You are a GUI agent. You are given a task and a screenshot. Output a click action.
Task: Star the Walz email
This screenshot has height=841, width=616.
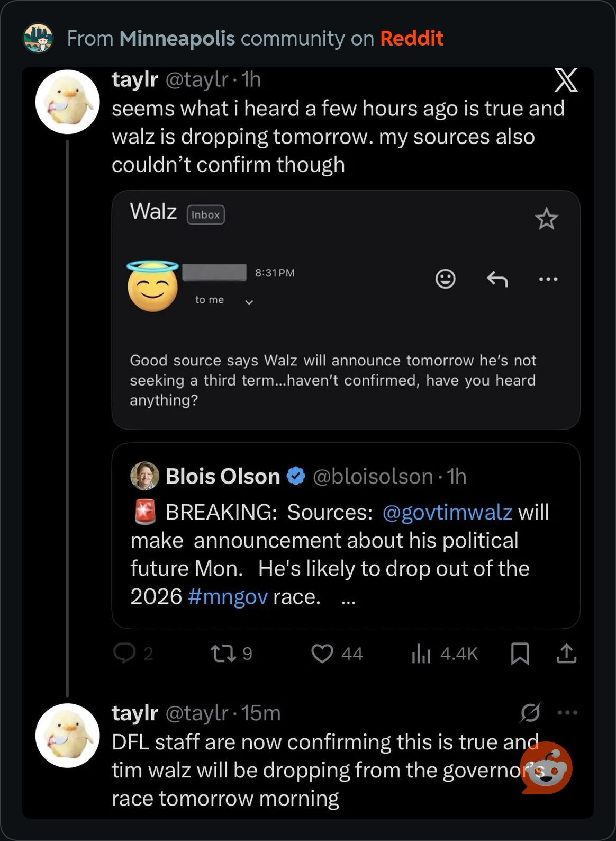pos(546,219)
